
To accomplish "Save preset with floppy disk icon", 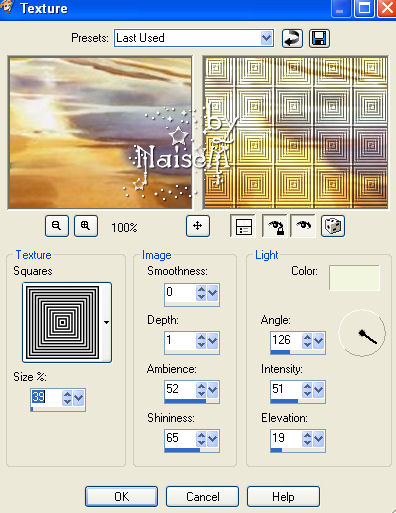I will pos(319,38).
